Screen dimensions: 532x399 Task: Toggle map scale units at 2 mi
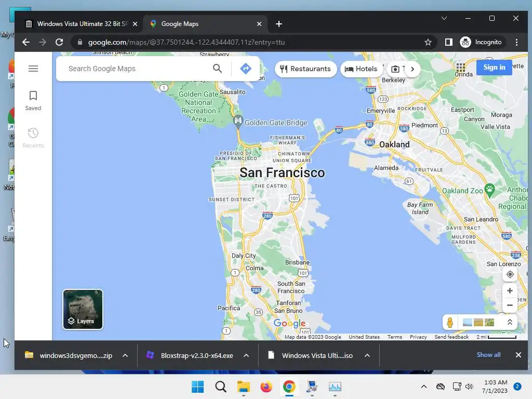pos(496,337)
